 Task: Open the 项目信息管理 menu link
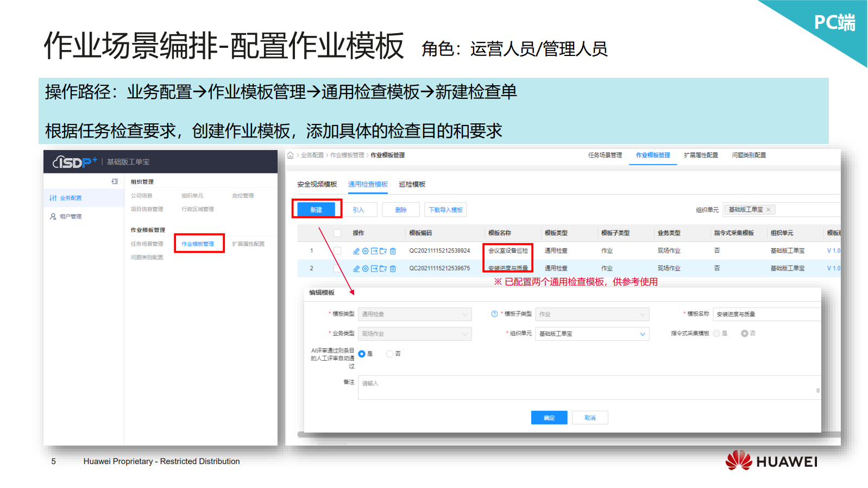(147, 209)
